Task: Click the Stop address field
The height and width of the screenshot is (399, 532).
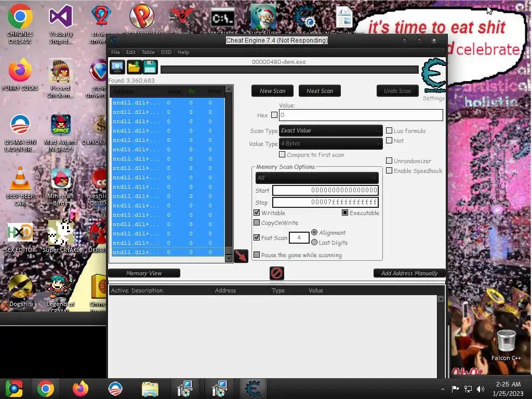Action: (325, 202)
